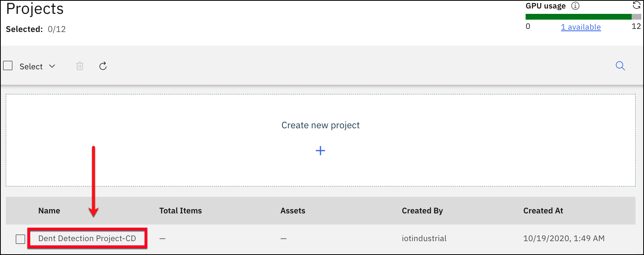
Task: Toggle the select-all checkbox
Action: (x=8, y=66)
